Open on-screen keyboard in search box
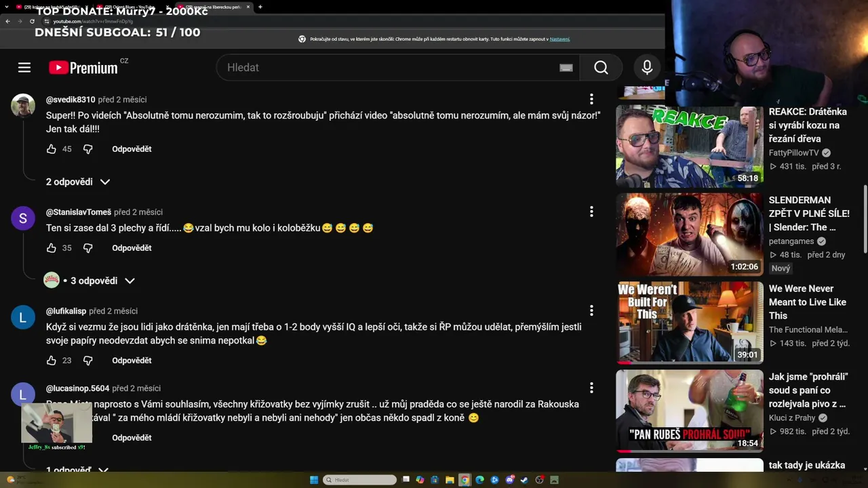This screenshot has width=868, height=488. coord(566,67)
